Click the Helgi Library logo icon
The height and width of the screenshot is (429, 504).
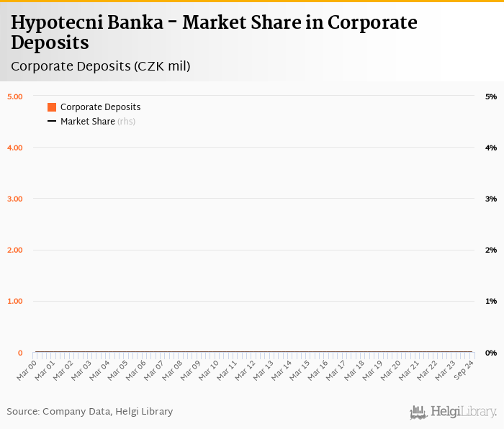point(418,412)
